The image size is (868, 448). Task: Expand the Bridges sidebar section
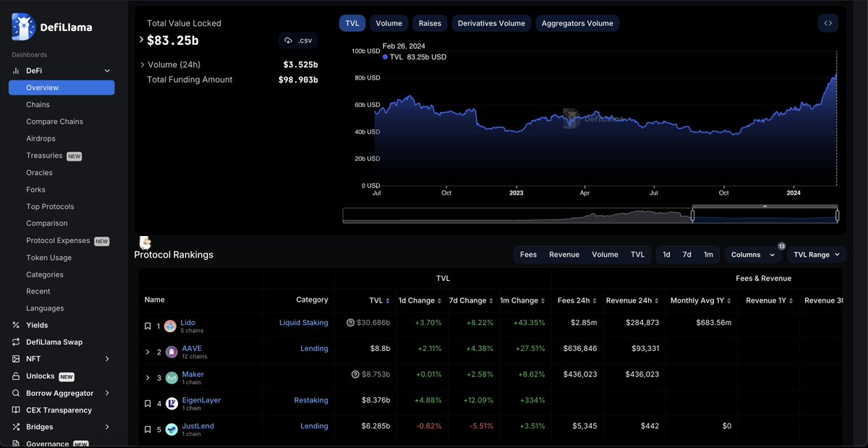[x=107, y=427]
